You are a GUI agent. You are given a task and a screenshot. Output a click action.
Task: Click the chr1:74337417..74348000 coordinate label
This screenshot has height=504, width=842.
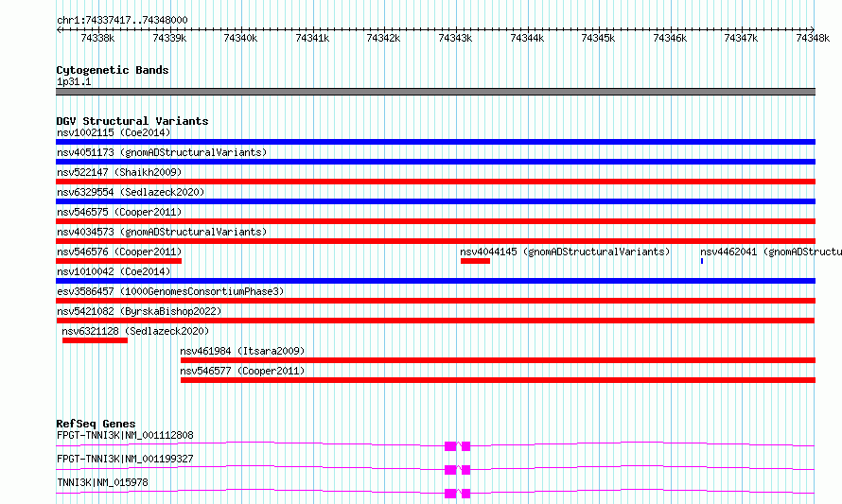point(122,21)
